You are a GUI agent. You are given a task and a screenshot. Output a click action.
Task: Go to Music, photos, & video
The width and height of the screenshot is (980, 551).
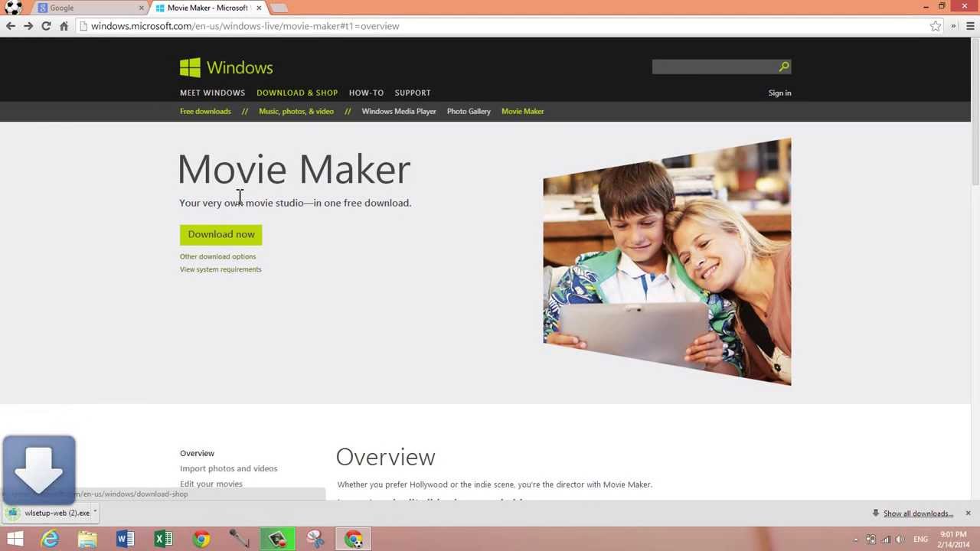[296, 111]
